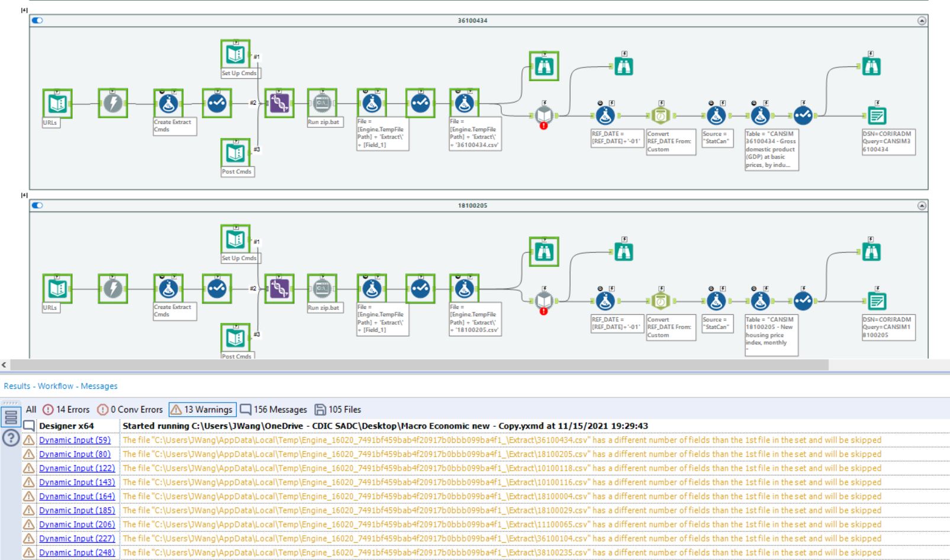Click the Dynamic Input (248) warning link
This screenshot has width=950, height=560.
(x=76, y=552)
